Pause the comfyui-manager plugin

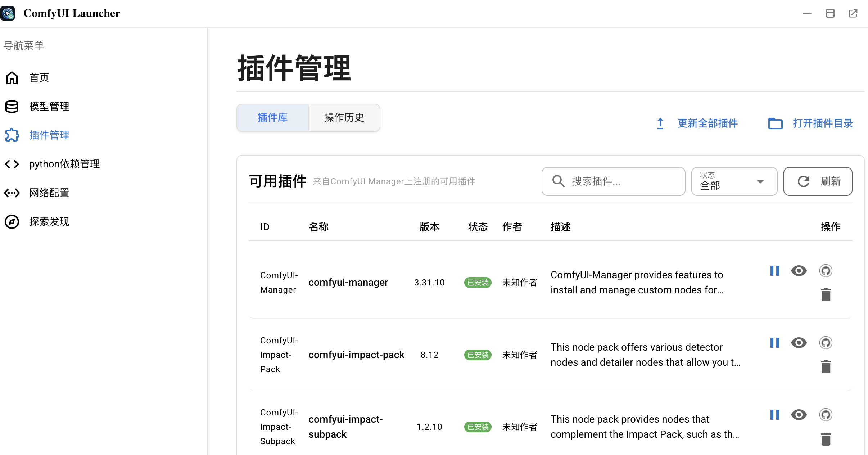click(x=775, y=271)
